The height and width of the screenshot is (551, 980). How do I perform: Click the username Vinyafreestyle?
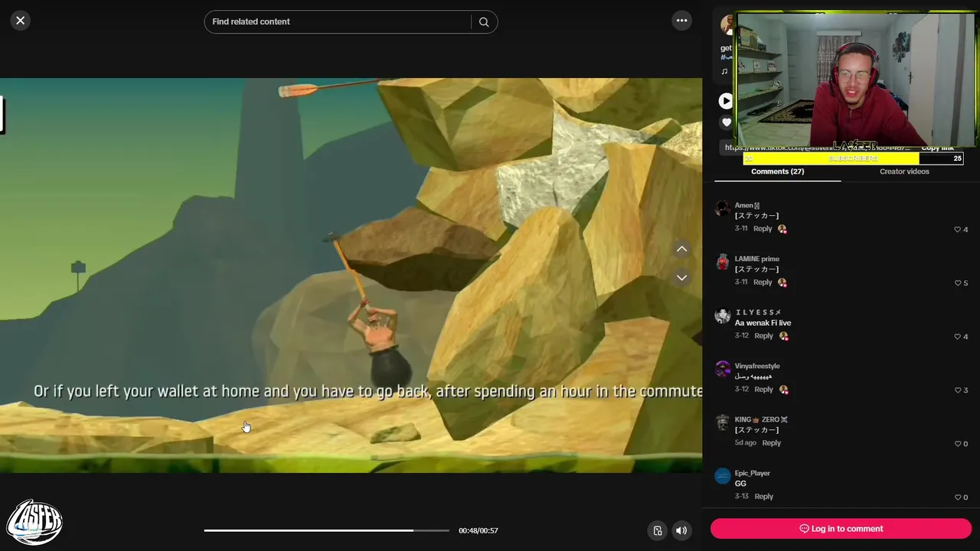(757, 366)
